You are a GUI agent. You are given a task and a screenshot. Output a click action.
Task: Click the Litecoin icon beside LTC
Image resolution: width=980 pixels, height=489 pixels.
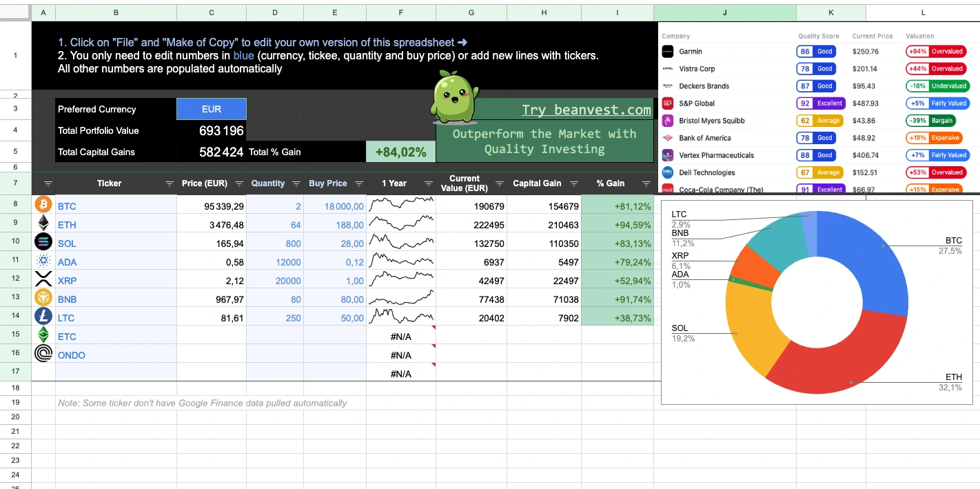tap(43, 317)
